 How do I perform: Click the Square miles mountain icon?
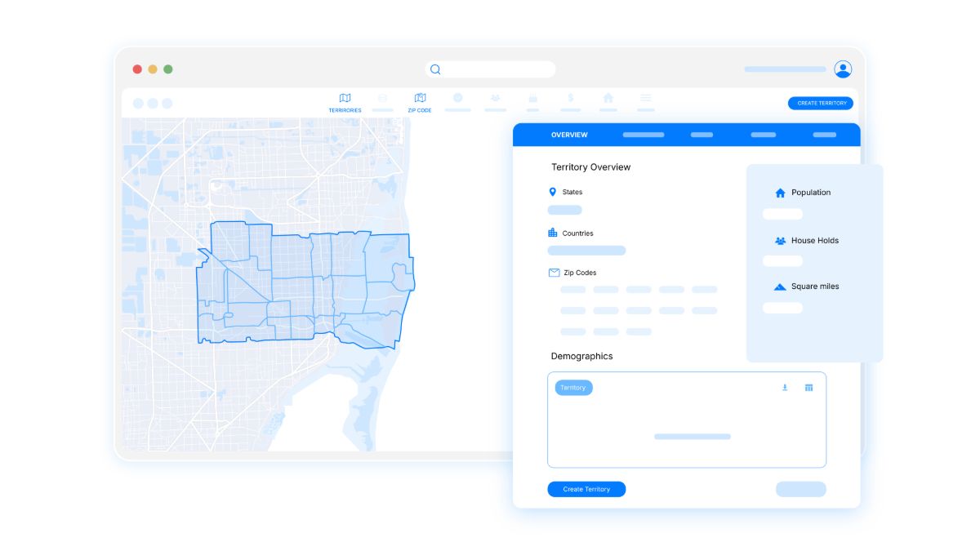pos(780,287)
